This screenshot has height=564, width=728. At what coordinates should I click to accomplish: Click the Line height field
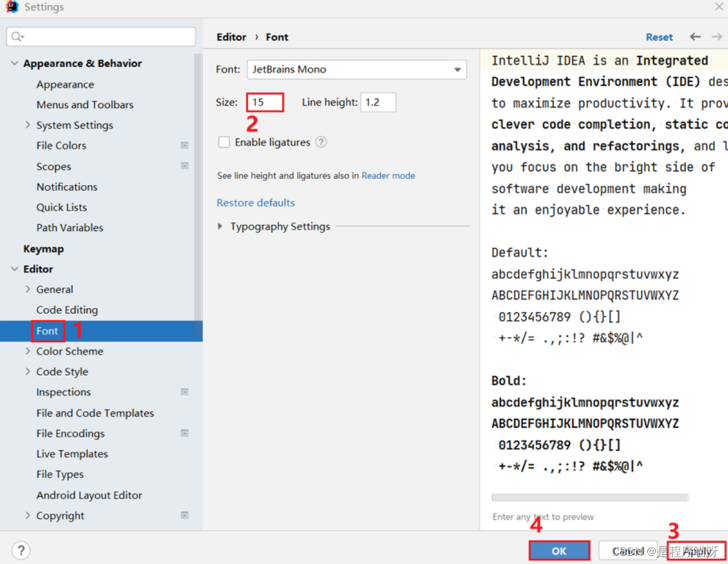point(378,102)
